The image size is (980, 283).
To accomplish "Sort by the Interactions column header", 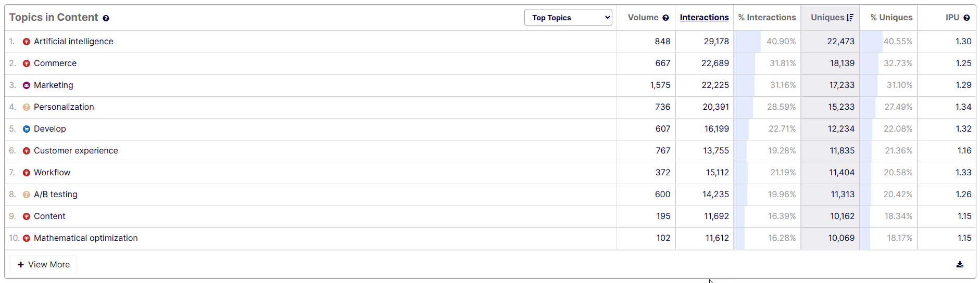I will tap(704, 17).
